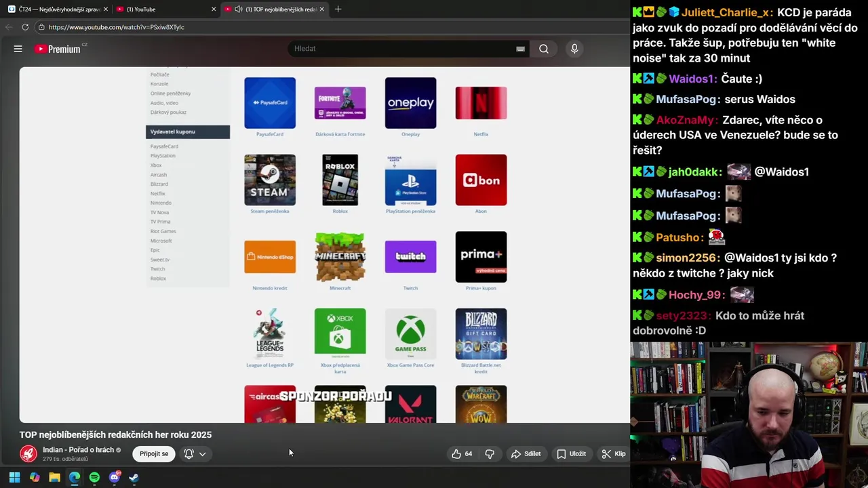Click the Minecraft tile in video

pyautogui.click(x=340, y=257)
